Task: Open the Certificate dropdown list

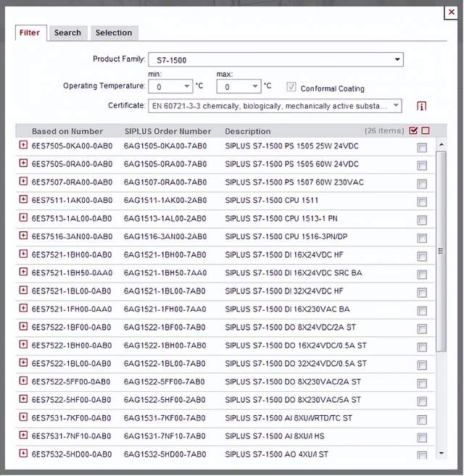Action: click(x=275, y=106)
